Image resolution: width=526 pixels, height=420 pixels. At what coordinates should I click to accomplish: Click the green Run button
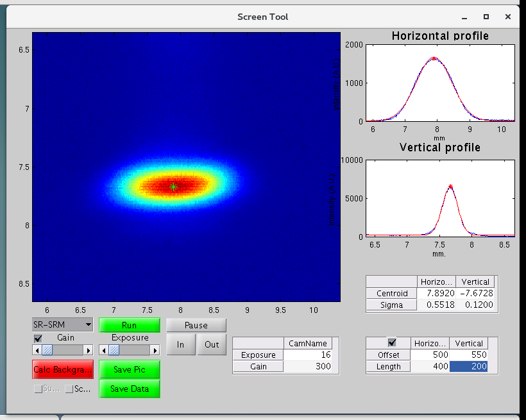point(129,325)
